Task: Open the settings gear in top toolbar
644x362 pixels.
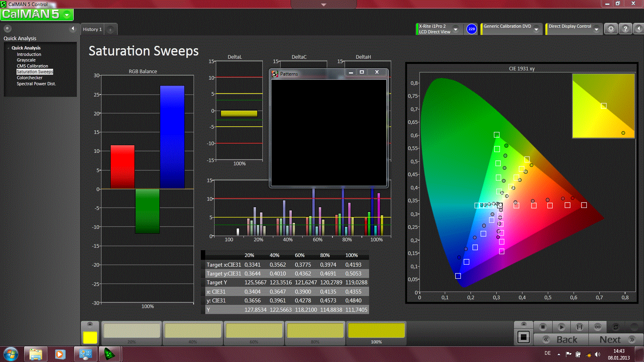Action: tap(611, 29)
